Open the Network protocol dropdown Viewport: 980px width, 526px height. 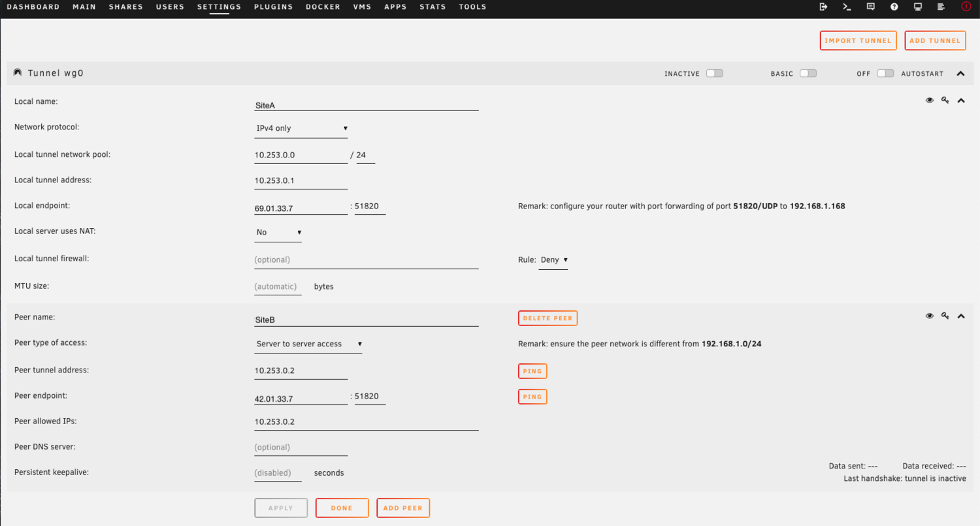coord(301,129)
